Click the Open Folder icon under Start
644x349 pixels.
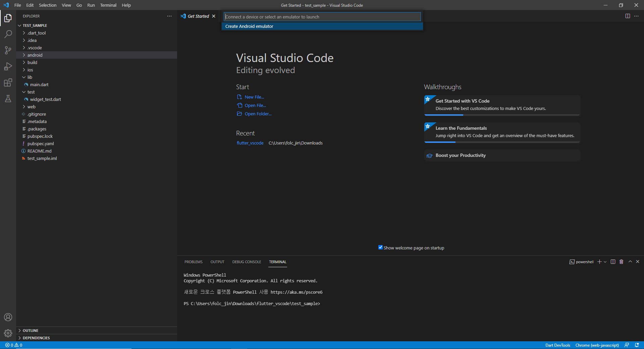239,114
